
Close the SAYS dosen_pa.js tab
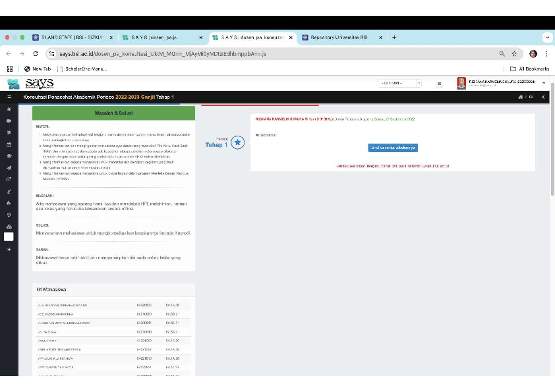(200, 37)
